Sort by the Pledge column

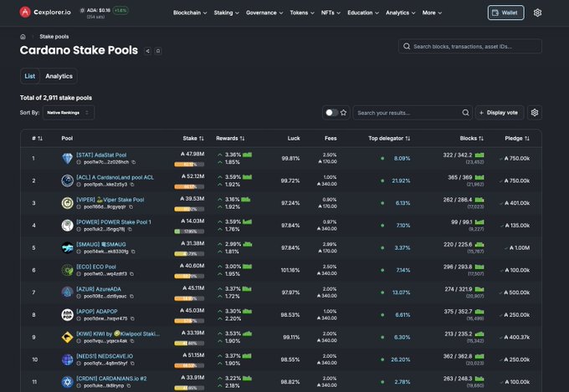517,139
